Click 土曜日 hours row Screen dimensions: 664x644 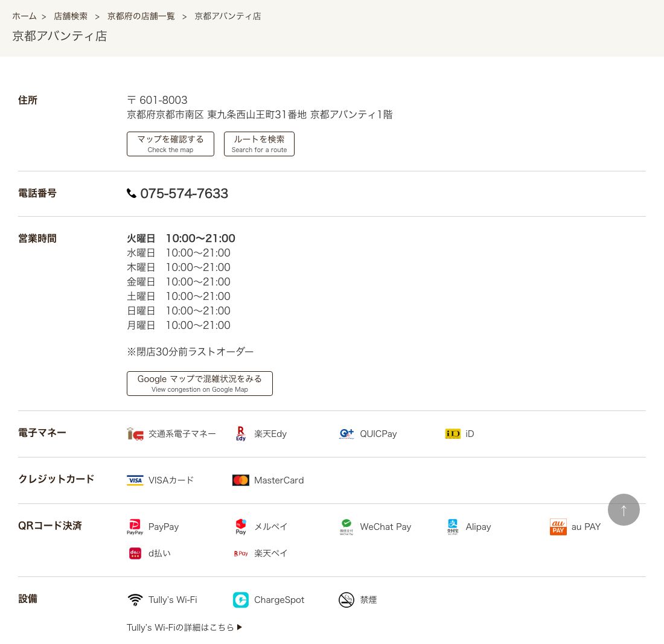click(x=178, y=296)
